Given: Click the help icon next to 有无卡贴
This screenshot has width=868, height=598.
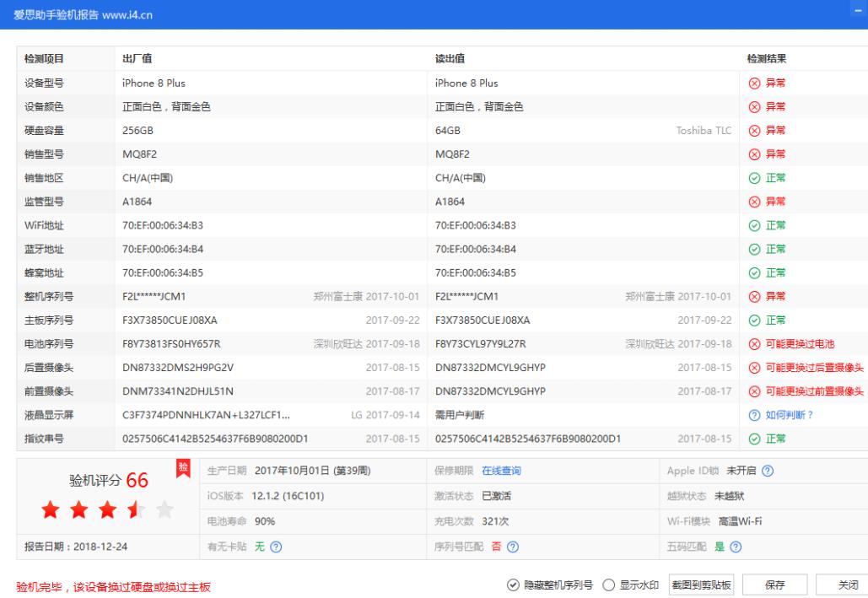Looking at the screenshot, I should [275, 547].
